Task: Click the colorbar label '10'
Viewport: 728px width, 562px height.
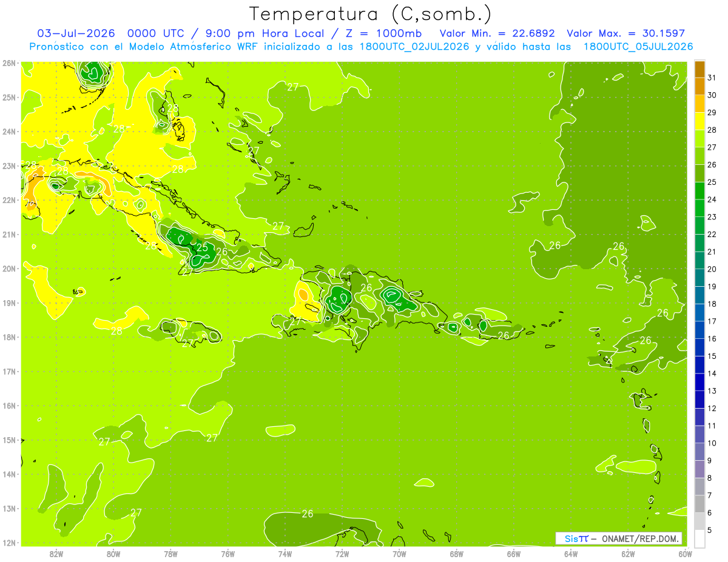Action: point(712,443)
